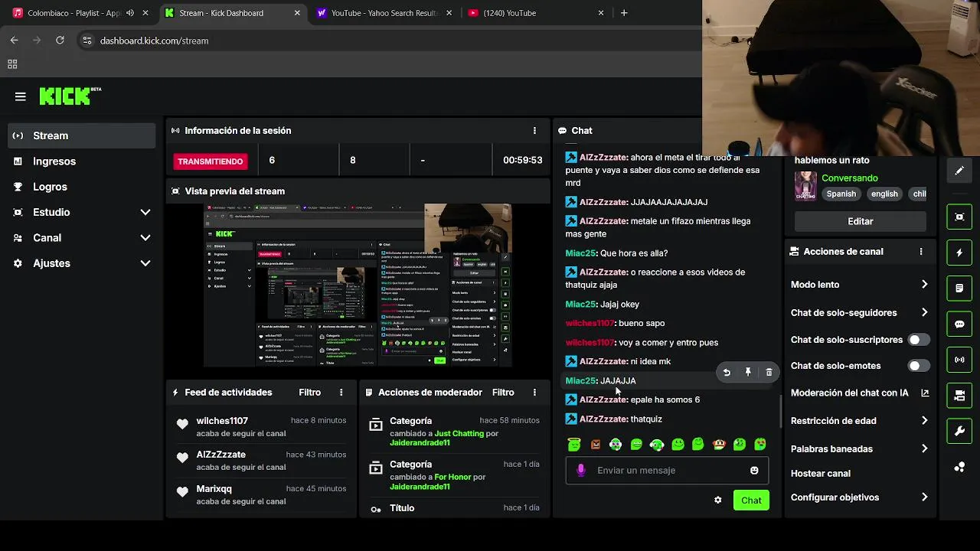Click the Editar stream info button

click(861, 221)
